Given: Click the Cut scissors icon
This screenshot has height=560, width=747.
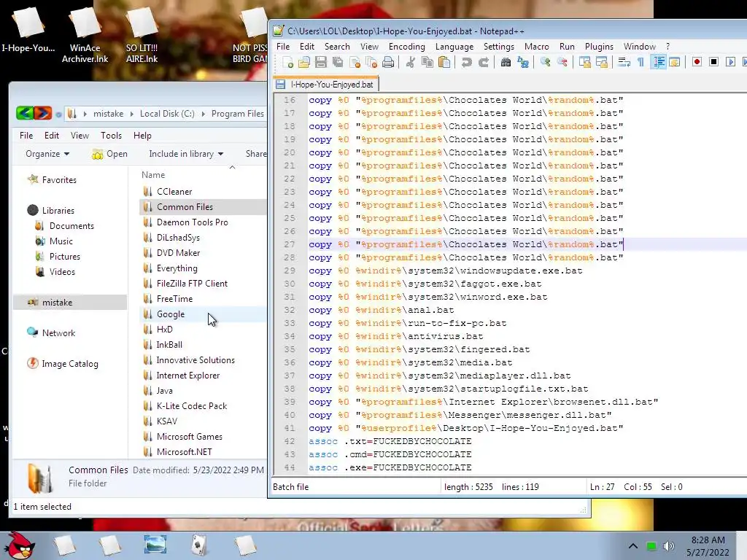Looking at the screenshot, I should pyautogui.click(x=410, y=63).
